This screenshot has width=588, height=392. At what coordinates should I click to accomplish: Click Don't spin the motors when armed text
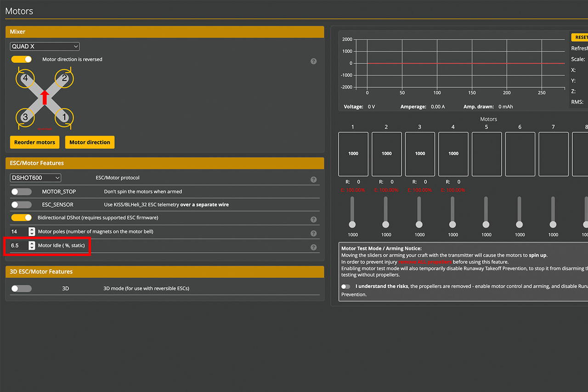coord(143,192)
